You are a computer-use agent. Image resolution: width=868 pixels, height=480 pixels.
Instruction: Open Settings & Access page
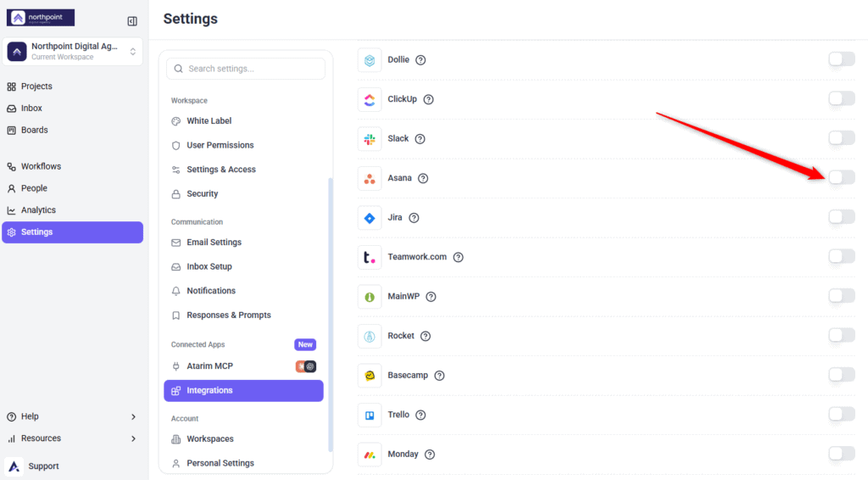tap(243, 170)
